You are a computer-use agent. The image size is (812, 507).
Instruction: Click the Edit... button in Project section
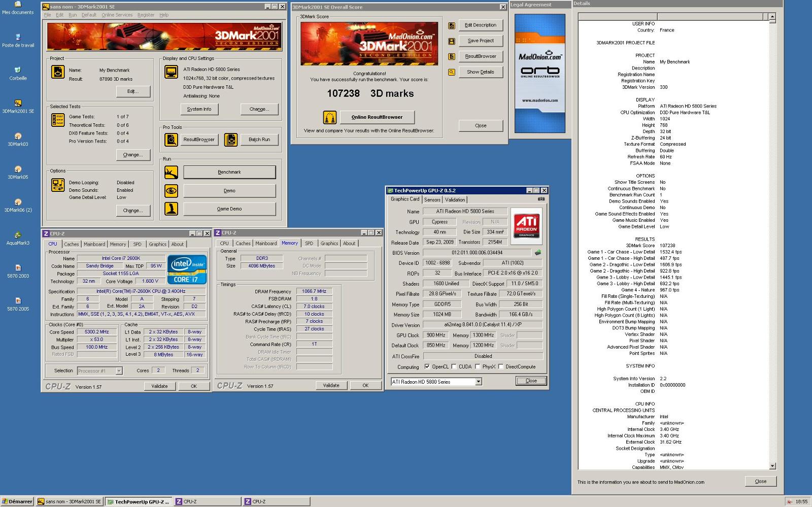point(132,91)
